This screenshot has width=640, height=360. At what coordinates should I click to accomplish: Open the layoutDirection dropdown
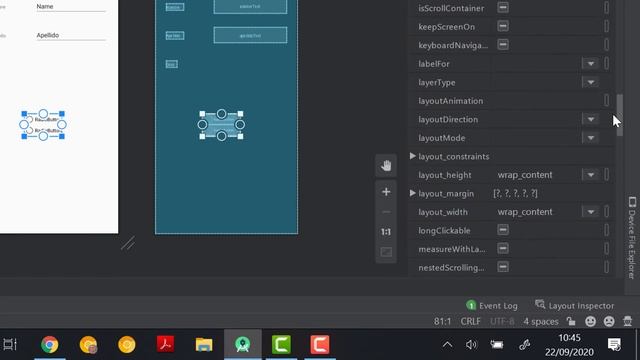coord(591,119)
